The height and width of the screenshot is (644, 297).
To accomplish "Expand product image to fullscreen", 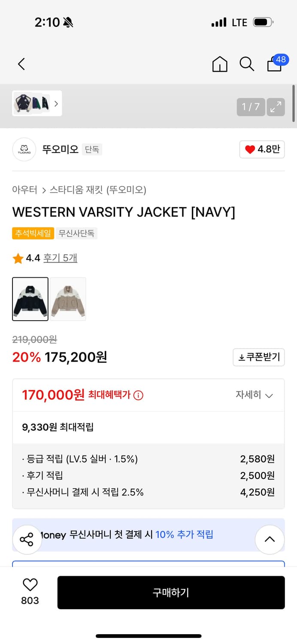I will pyautogui.click(x=276, y=107).
